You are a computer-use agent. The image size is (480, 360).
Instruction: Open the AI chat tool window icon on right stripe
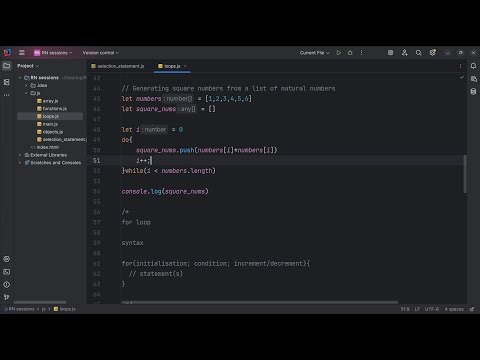[473, 79]
